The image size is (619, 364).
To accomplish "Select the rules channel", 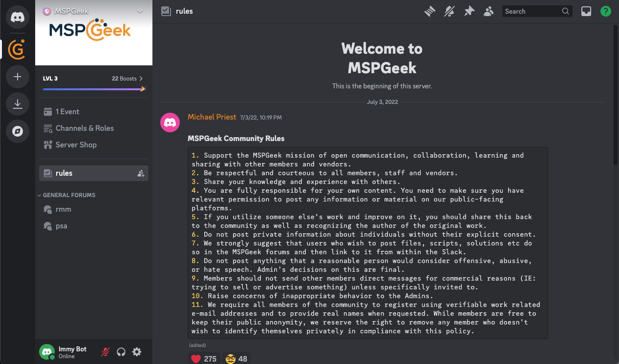I will tap(94, 173).
